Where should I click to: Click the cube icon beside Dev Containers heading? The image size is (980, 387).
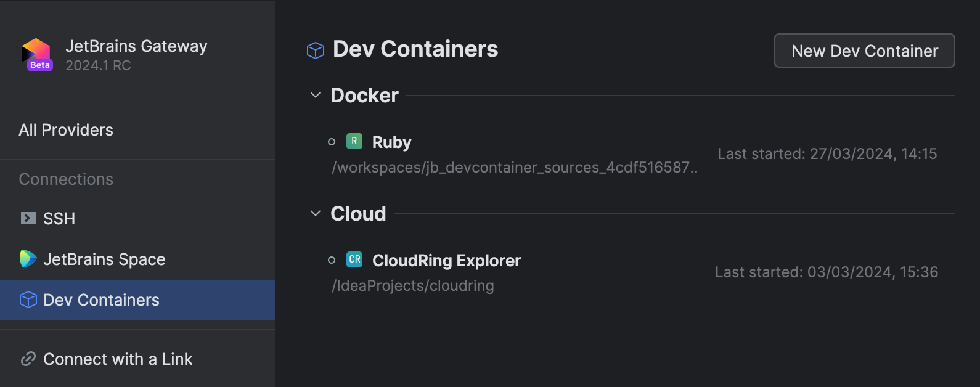(316, 50)
